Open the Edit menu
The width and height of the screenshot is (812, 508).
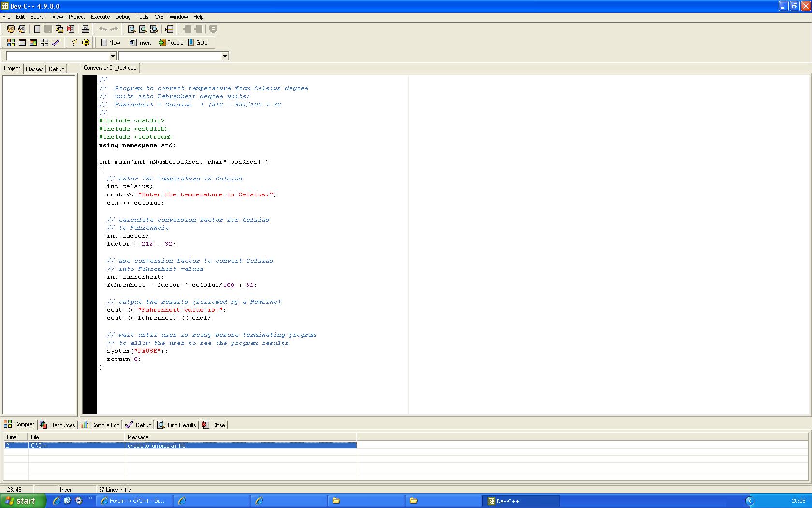coord(20,17)
